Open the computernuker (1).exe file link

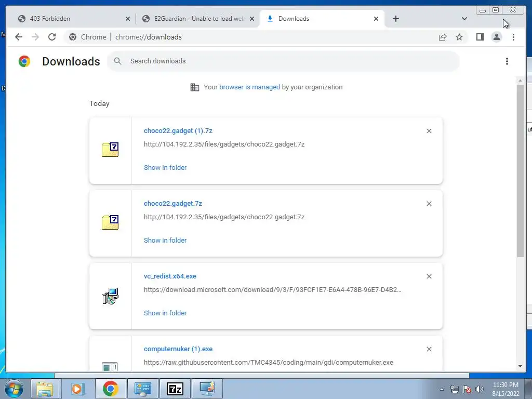tap(178, 349)
